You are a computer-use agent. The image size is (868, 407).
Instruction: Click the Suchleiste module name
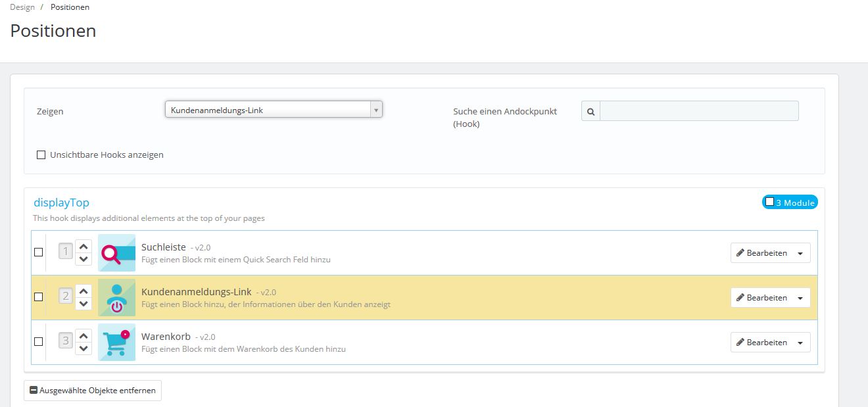click(164, 247)
